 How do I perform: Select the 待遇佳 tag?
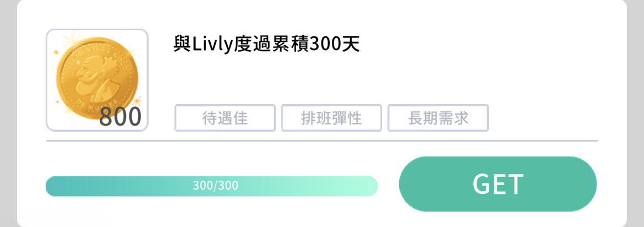point(225,118)
